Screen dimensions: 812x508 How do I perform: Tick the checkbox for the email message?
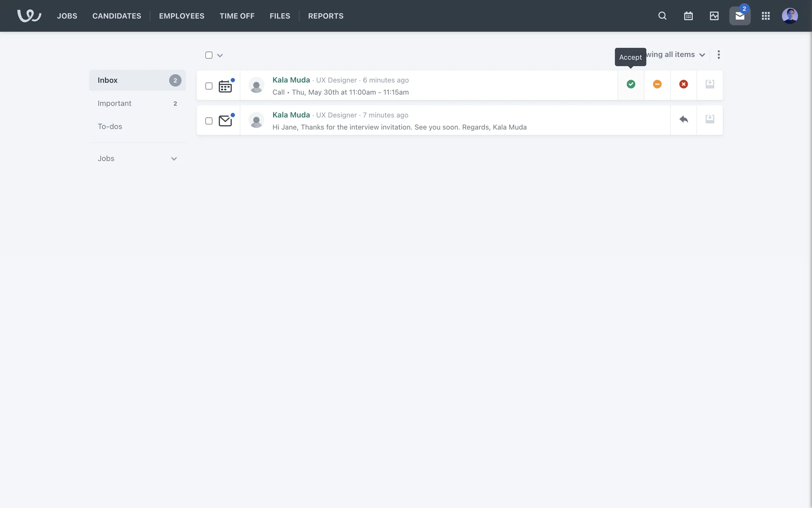pos(208,121)
